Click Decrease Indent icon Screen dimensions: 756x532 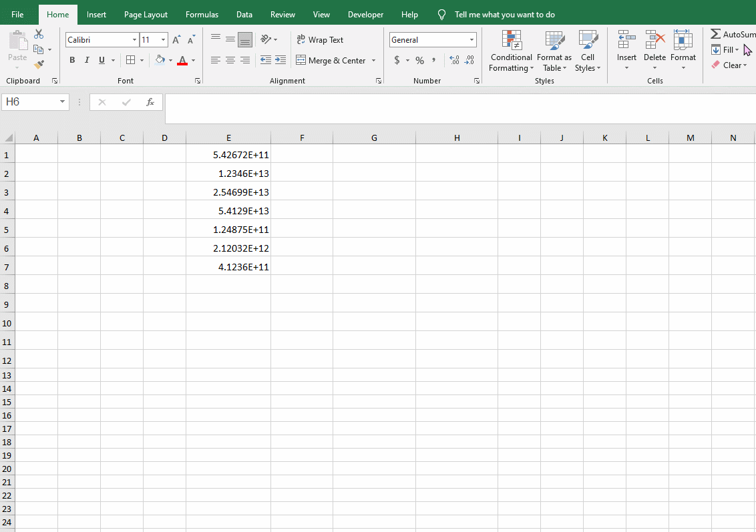pos(266,60)
